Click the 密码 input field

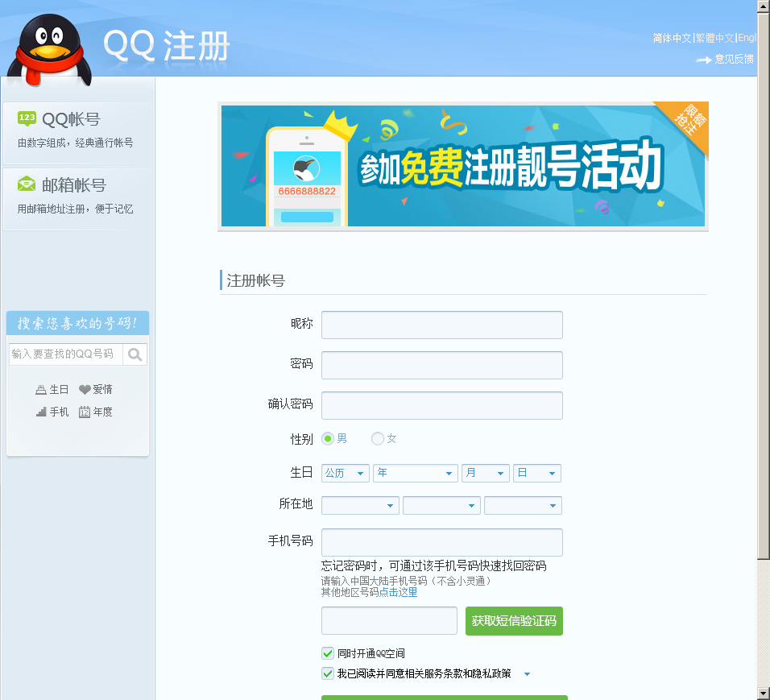click(x=442, y=365)
